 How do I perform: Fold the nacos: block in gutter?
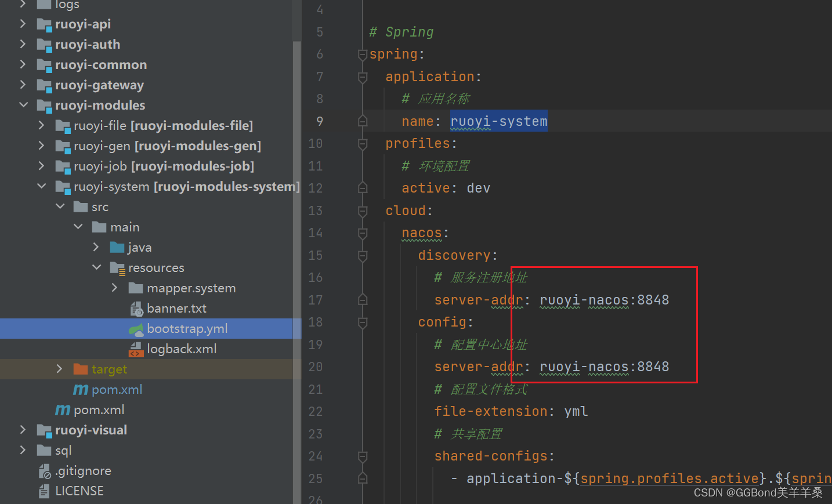[363, 233]
